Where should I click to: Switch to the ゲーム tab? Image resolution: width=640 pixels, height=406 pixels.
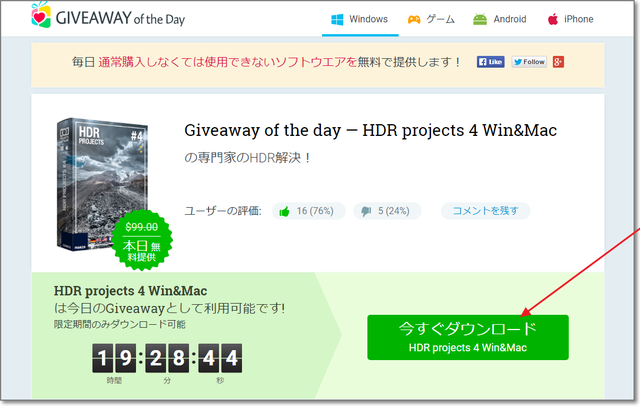tap(440, 19)
